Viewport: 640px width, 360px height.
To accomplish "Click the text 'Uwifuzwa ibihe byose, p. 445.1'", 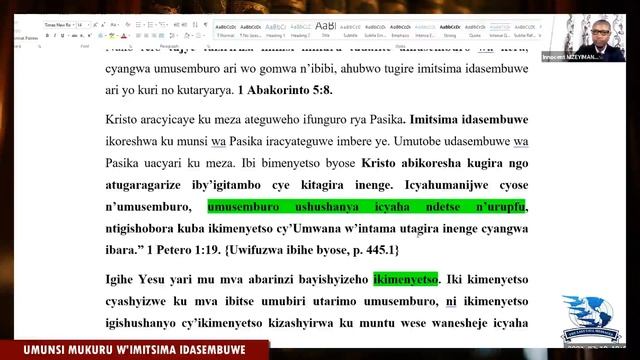I will (312, 250).
